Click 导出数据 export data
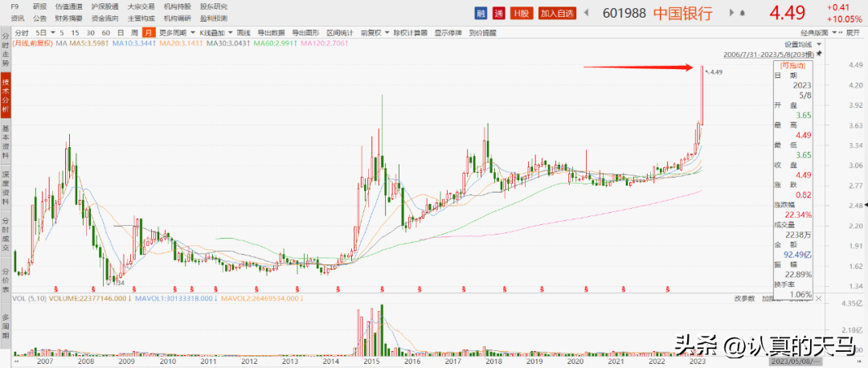Image resolution: width=868 pixels, height=368 pixels. [271, 33]
